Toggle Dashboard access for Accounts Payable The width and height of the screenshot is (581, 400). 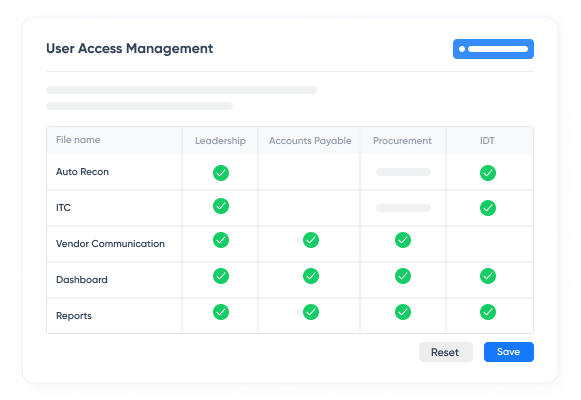click(311, 276)
